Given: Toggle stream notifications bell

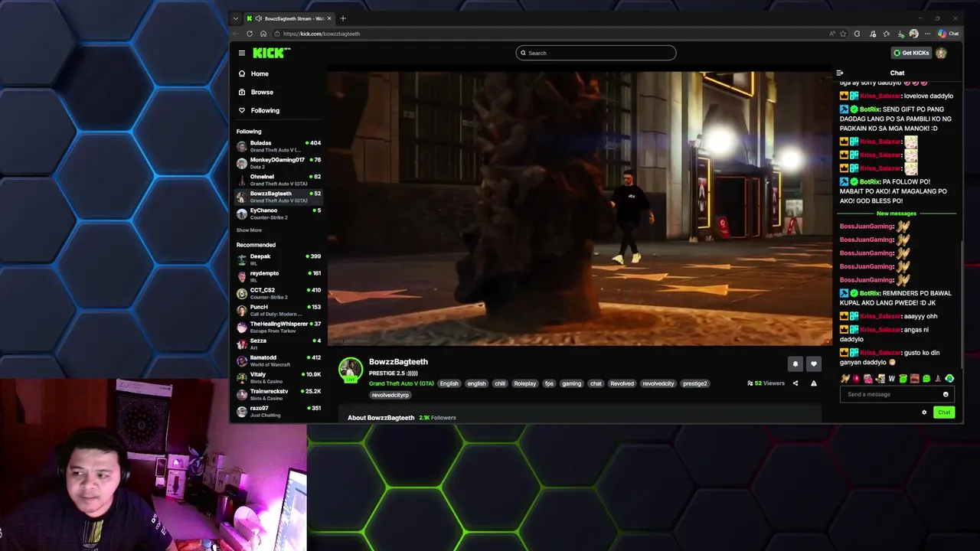Looking at the screenshot, I should [795, 364].
